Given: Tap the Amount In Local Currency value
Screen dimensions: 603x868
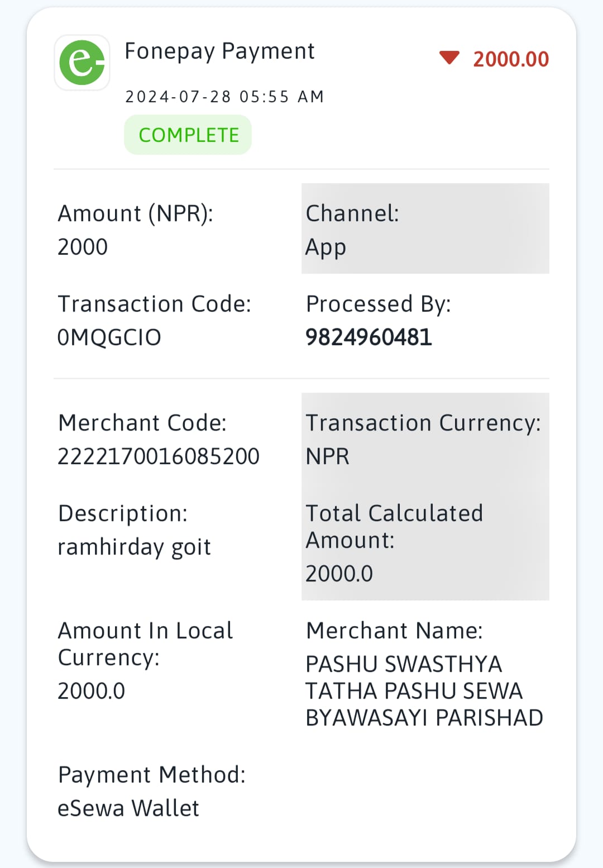Looking at the screenshot, I should coord(91,691).
